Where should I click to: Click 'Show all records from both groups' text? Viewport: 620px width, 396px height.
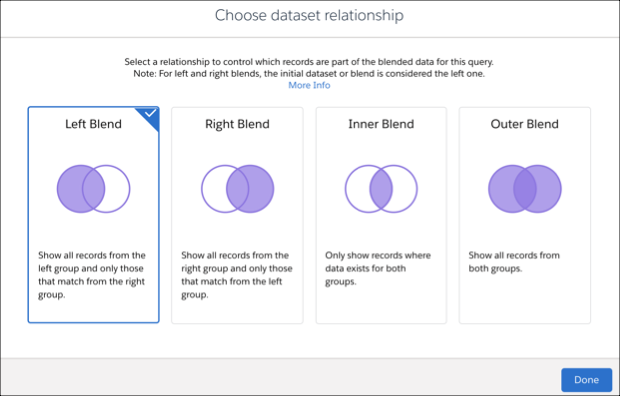click(514, 262)
